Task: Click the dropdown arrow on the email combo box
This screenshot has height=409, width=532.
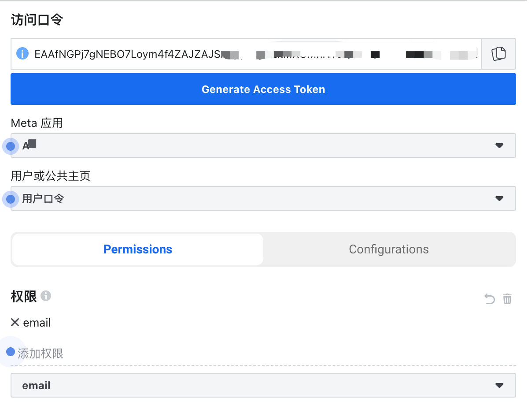Action: tap(499, 385)
